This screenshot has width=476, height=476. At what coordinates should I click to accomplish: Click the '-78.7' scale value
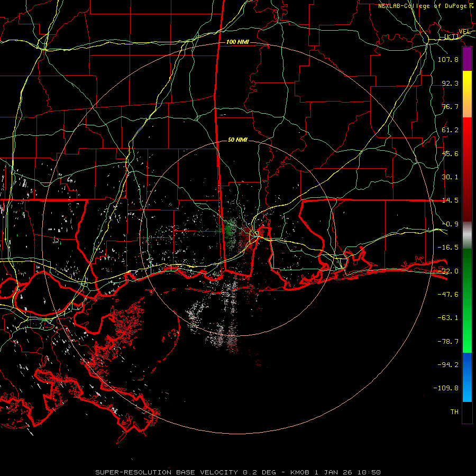tap(448, 342)
